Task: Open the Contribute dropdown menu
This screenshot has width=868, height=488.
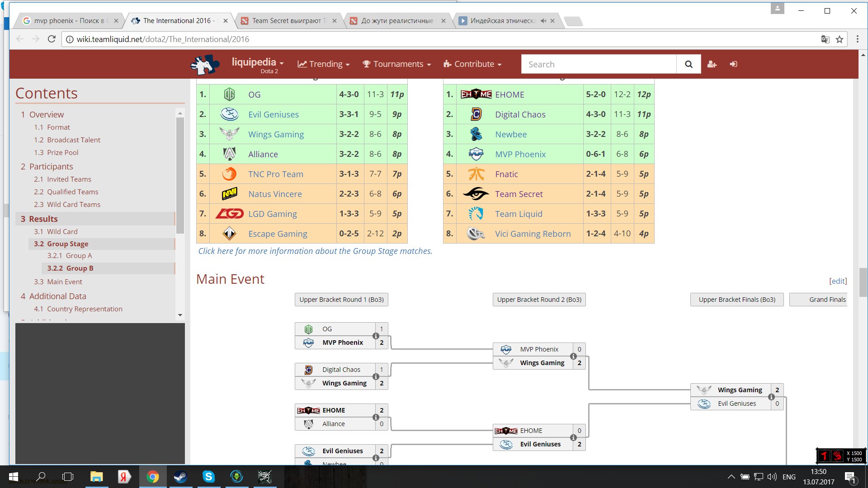Action: click(x=472, y=64)
